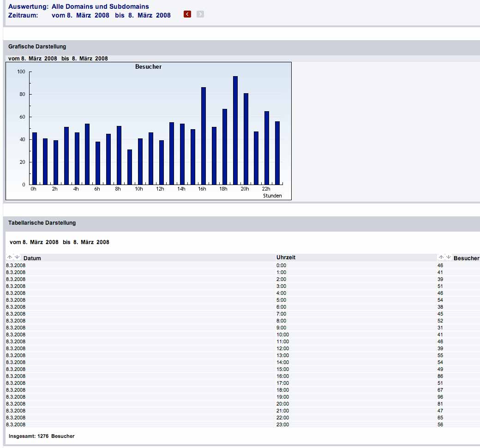Click 'Alle Domains und Subdomains' heading
Screen dimensions: 480x448
pyautogui.click(x=100, y=7)
